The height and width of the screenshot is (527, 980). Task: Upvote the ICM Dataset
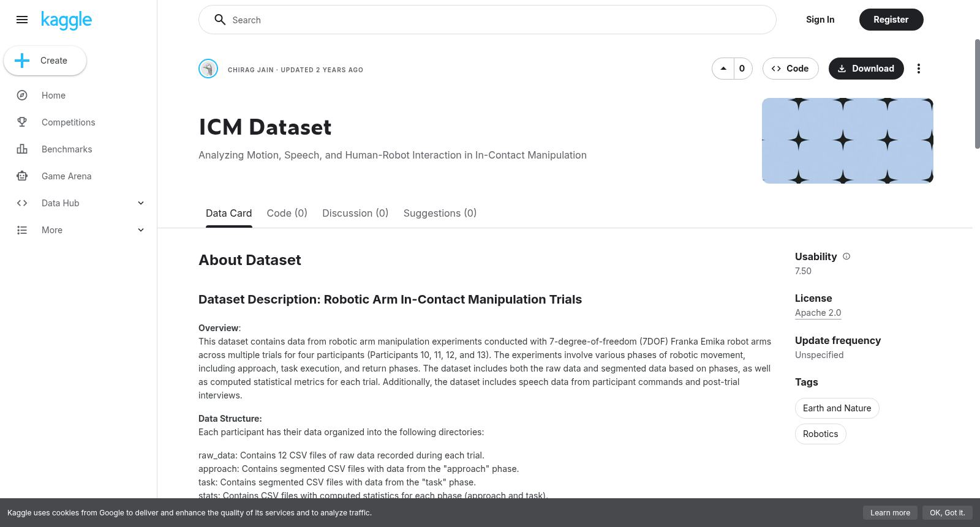pyautogui.click(x=723, y=69)
